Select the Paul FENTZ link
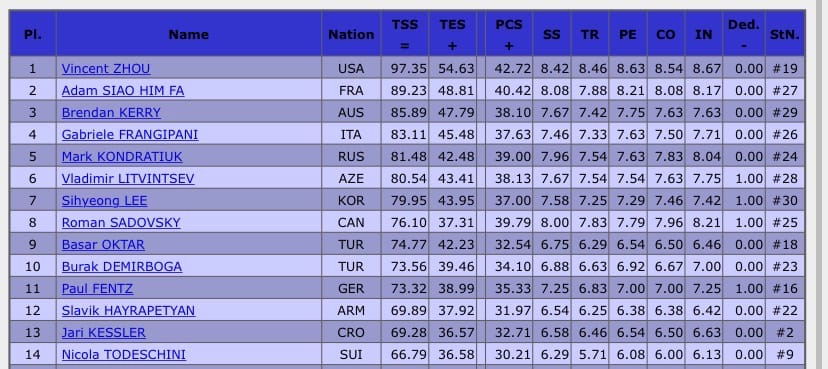Viewport: 828px width, 369px height. 97,289
